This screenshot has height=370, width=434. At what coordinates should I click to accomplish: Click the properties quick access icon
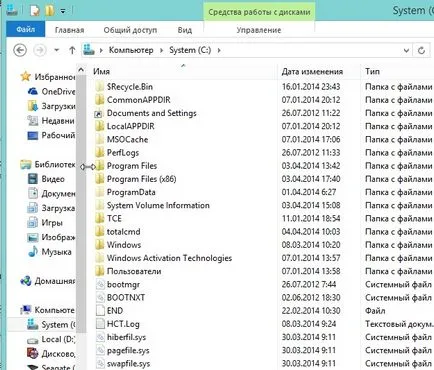pos(35,11)
